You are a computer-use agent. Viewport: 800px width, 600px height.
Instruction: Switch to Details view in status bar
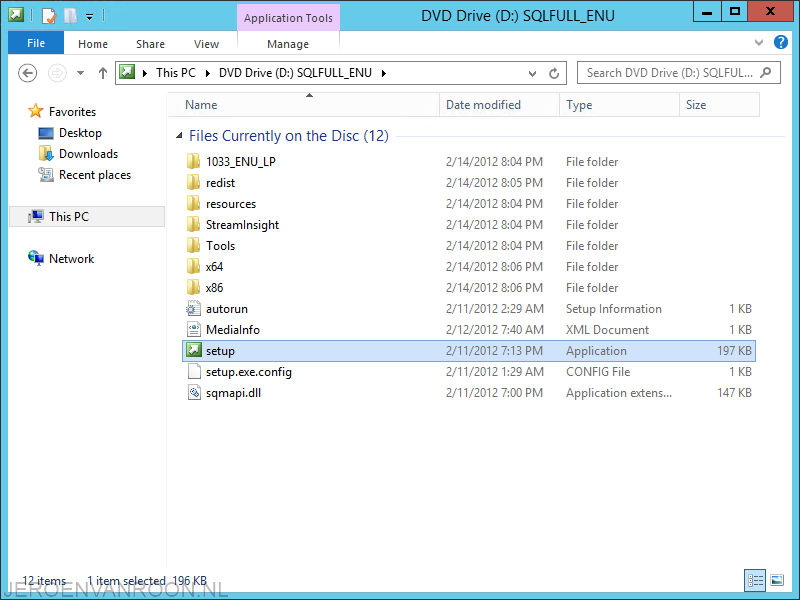point(755,580)
